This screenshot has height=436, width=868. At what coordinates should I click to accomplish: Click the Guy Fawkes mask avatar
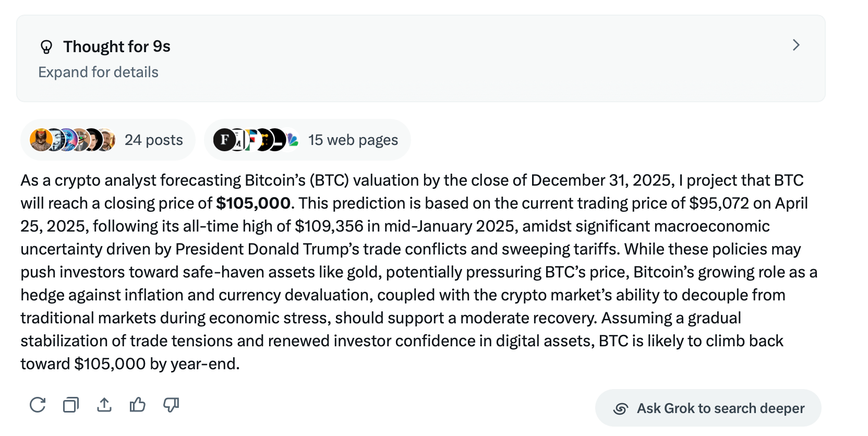pyautogui.click(x=55, y=139)
